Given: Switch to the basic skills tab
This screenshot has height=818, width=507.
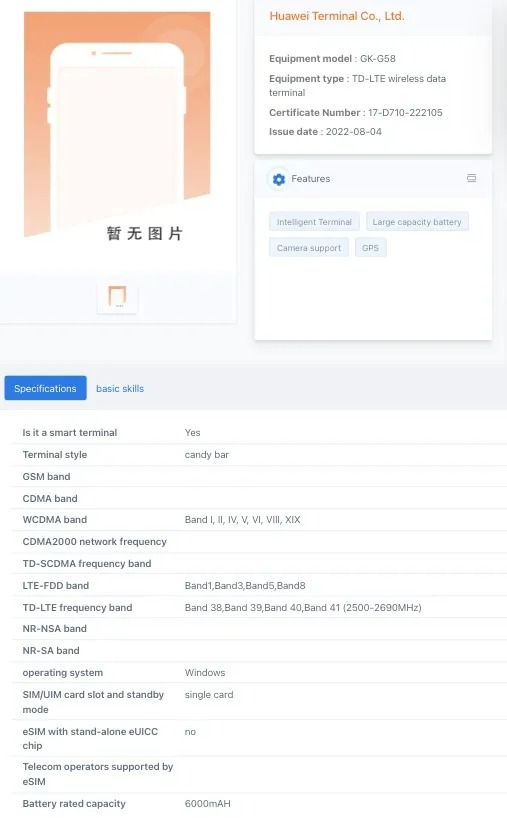Looking at the screenshot, I should 120,389.
